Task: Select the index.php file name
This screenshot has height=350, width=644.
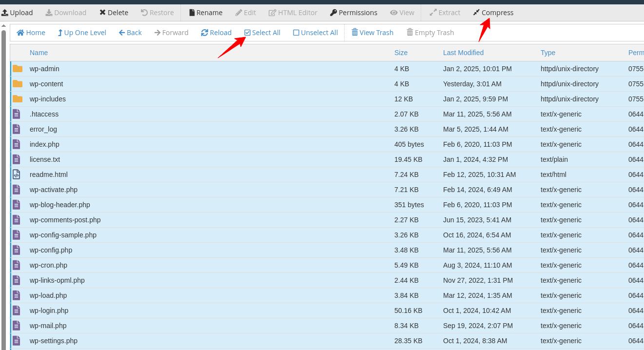Action: click(44, 144)
